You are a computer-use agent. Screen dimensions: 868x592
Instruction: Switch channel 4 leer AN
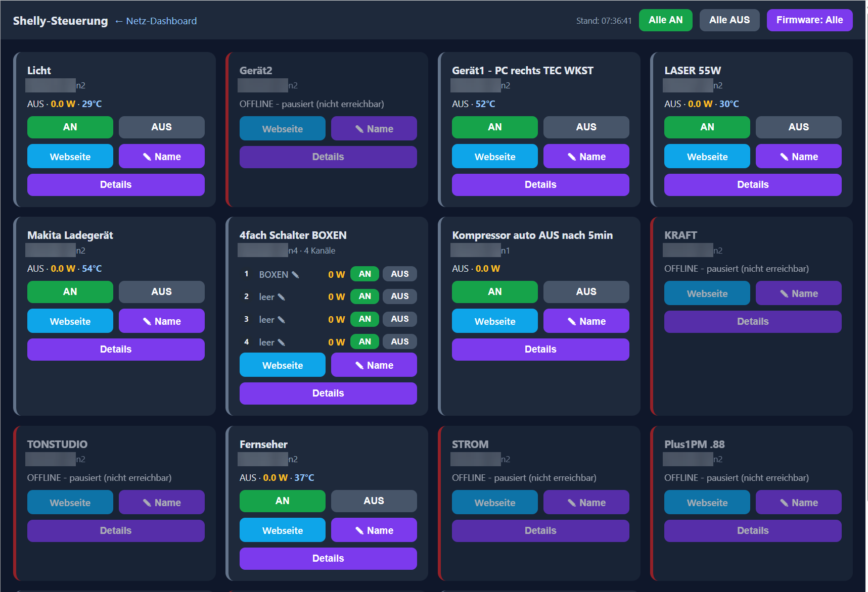(x=365, y=342)
